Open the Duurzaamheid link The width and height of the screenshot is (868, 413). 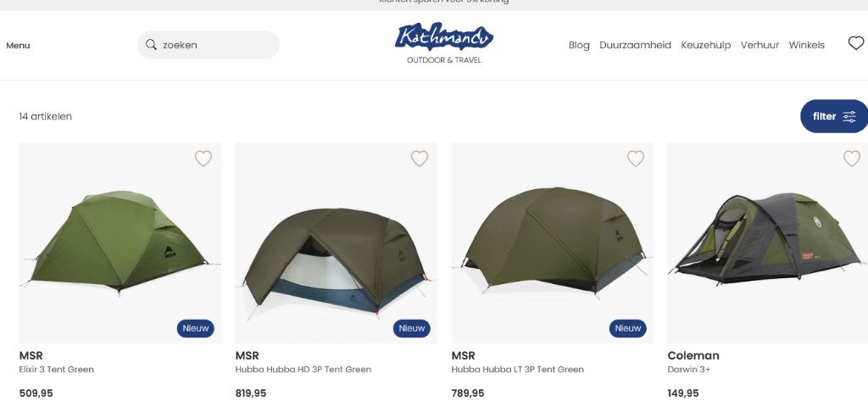click(x=635, y=46)
